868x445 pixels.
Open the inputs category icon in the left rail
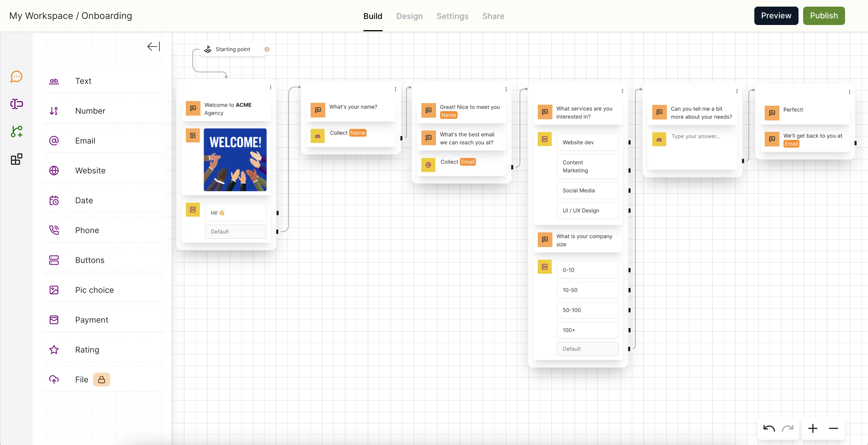[16, 104]
